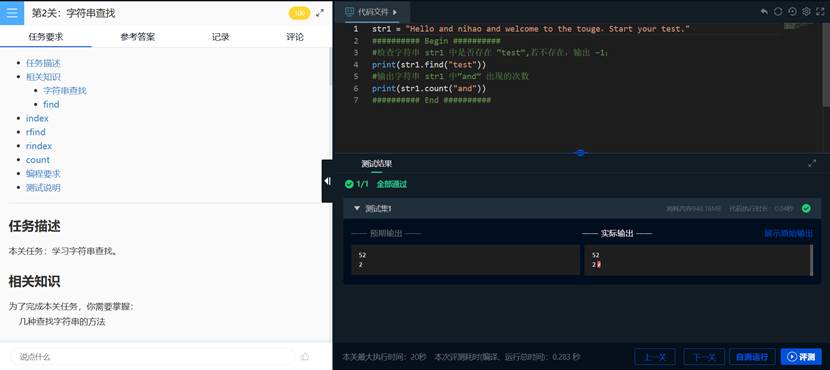Click the 说点什么 comment input field

click(152, 357)
